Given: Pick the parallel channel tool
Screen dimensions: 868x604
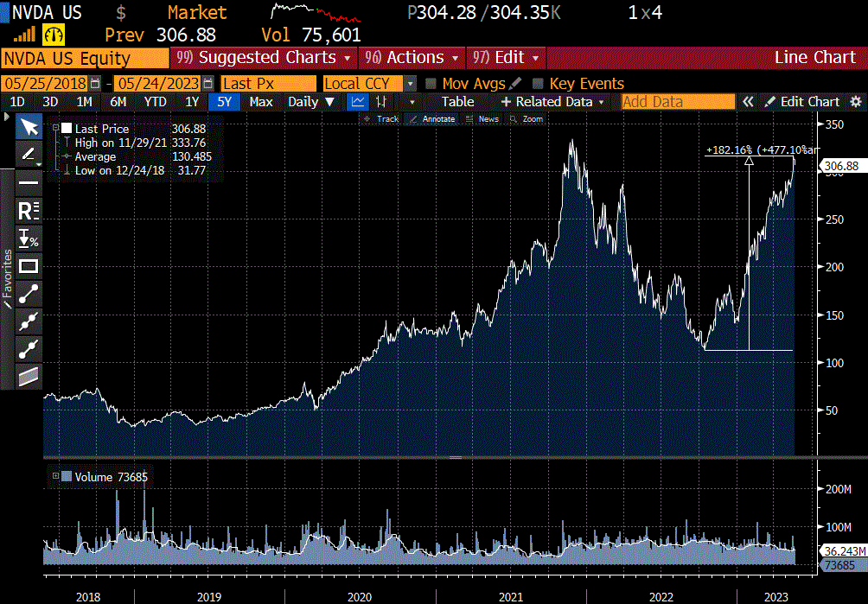Looking at the screenshot, I should point(29,377).
